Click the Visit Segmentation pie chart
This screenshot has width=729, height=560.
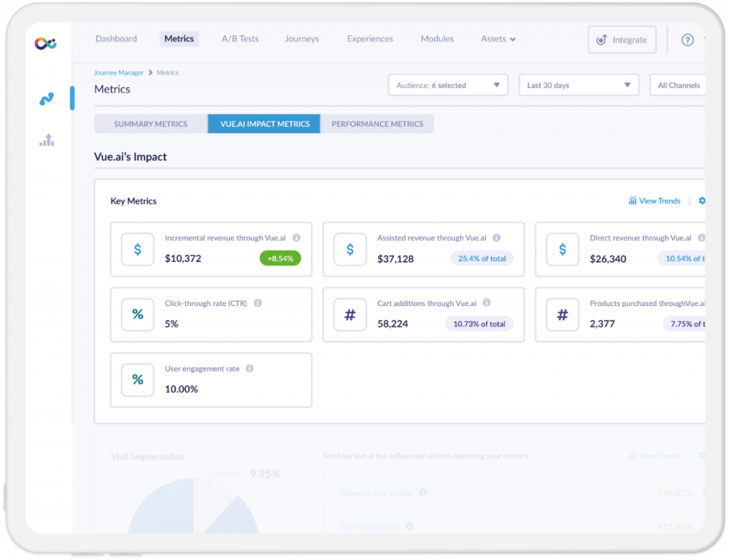(x=193, y=506)
